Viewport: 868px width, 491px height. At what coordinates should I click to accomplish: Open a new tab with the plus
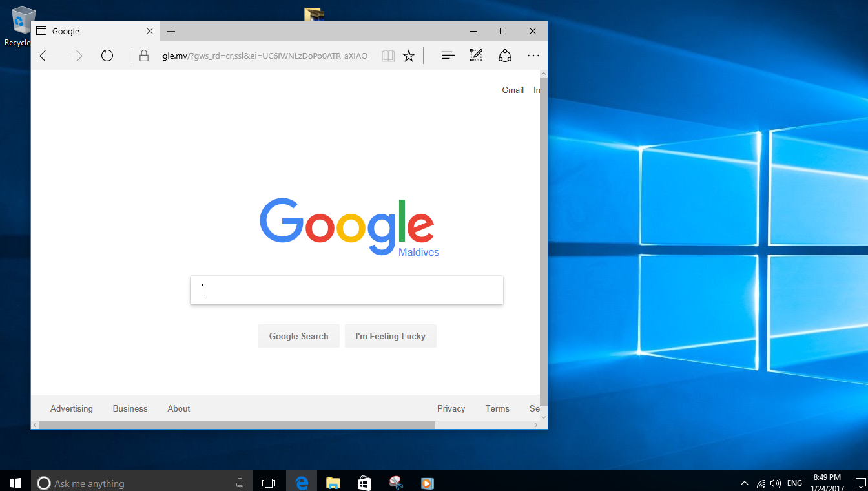(170, 31)
